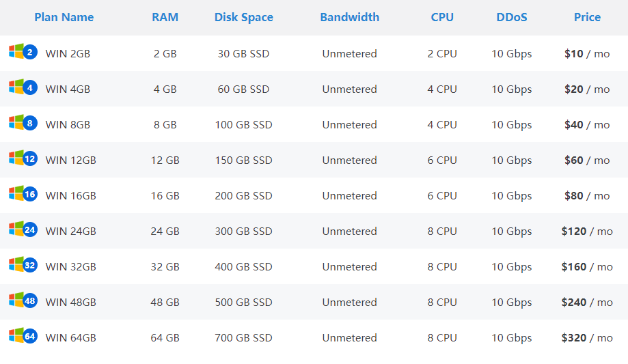The image size is (628, 364).
Task: Select the WIN 16GB plan name
Action: coord(70,196)
